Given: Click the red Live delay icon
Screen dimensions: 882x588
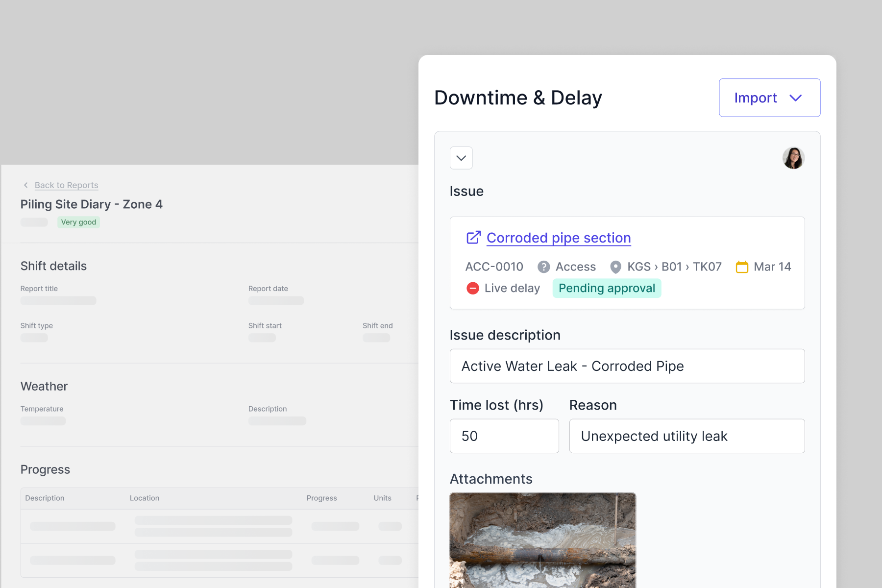Looking at the screenshot, I should [472, 288].
